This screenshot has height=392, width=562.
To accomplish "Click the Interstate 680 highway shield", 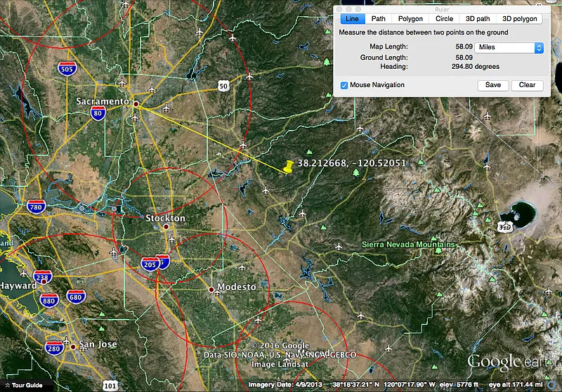I will pyautogui.click(x=74, y=296).
